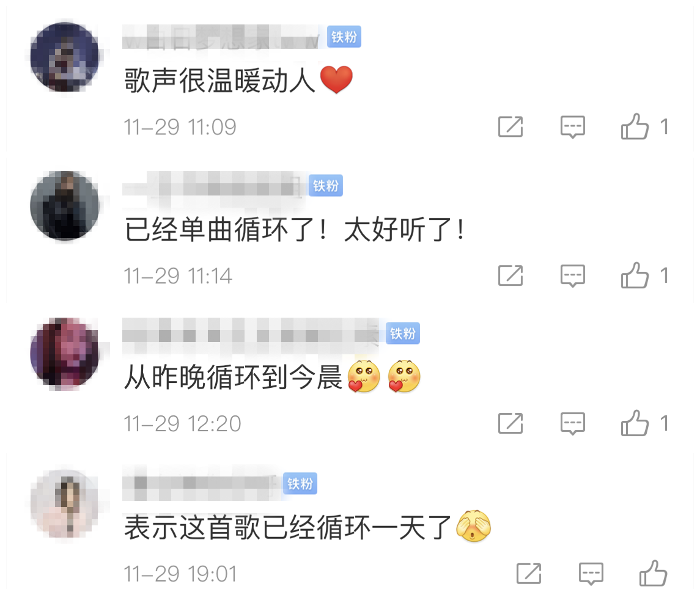Open username above 从昨晚循环到今晨 comment
The height and width of the screenshot is (595, 700).
tap(251, 334)
